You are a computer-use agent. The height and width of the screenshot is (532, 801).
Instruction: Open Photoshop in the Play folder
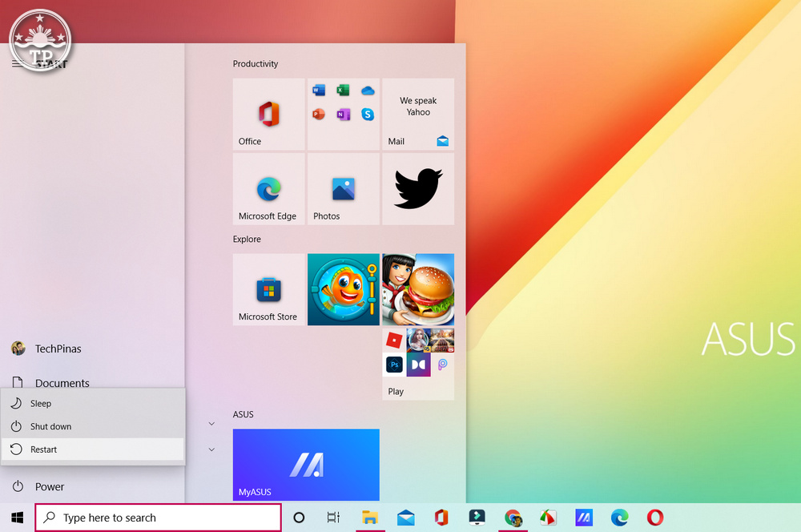(x=394, y=365)
